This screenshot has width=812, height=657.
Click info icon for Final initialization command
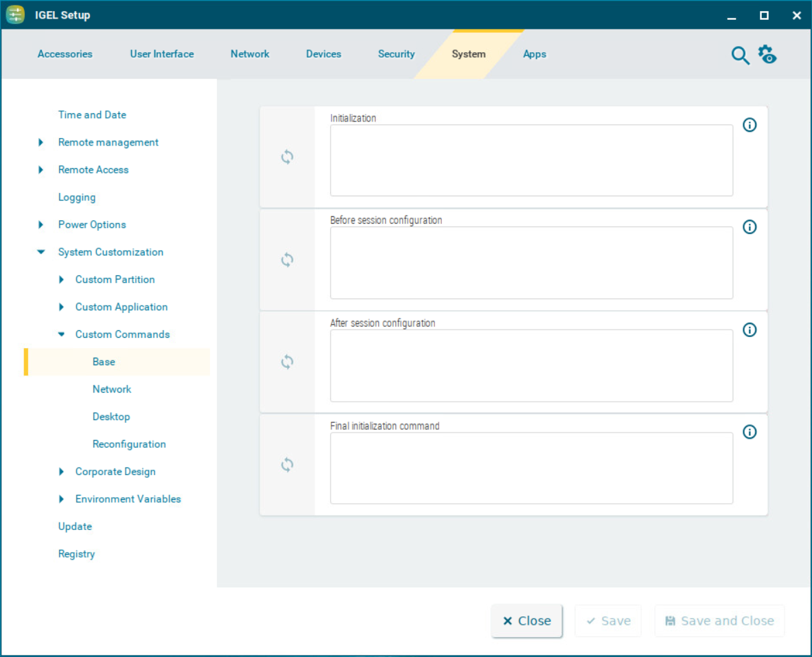point(750,432)
